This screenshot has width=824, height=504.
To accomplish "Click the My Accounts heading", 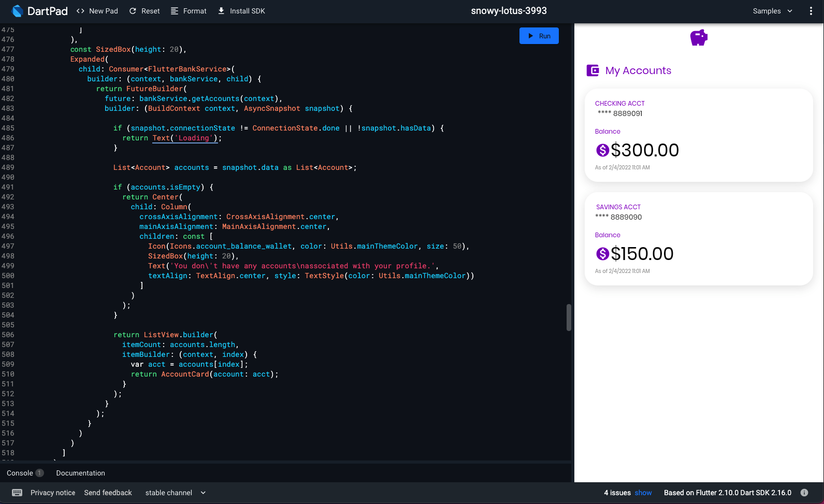I will pyautogui.click(x=638, y=70).
